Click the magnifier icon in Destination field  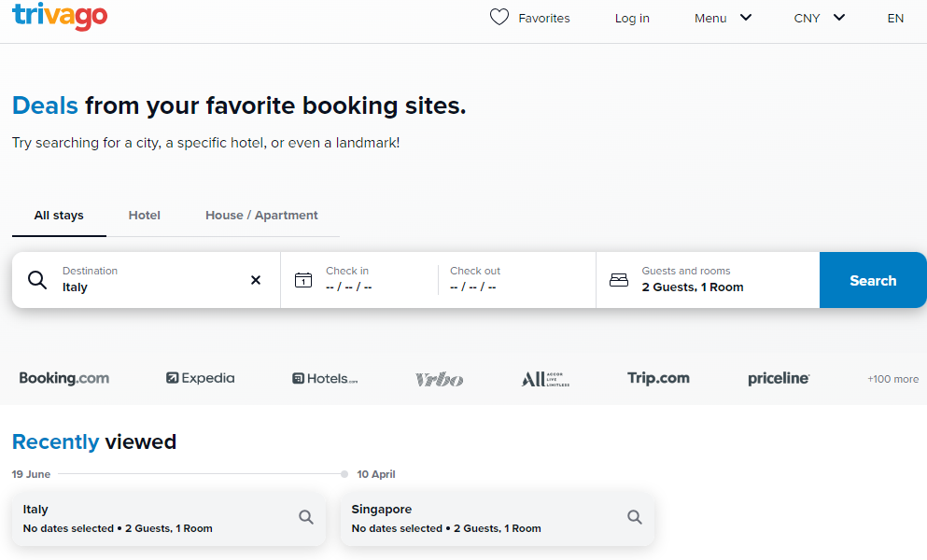(x=37, y=280)
